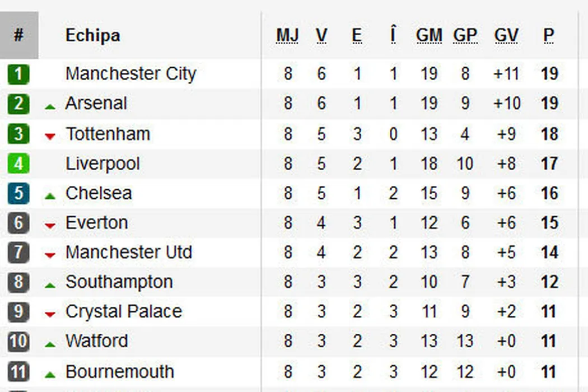Click the gray position 8 badge
This screenshot has height=392, width=588.
[x=18, y=282]
